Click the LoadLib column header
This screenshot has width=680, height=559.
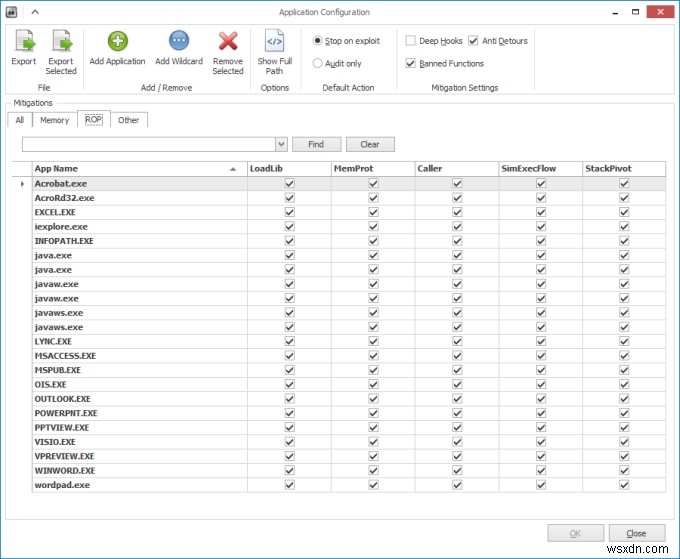coord(289,169)
